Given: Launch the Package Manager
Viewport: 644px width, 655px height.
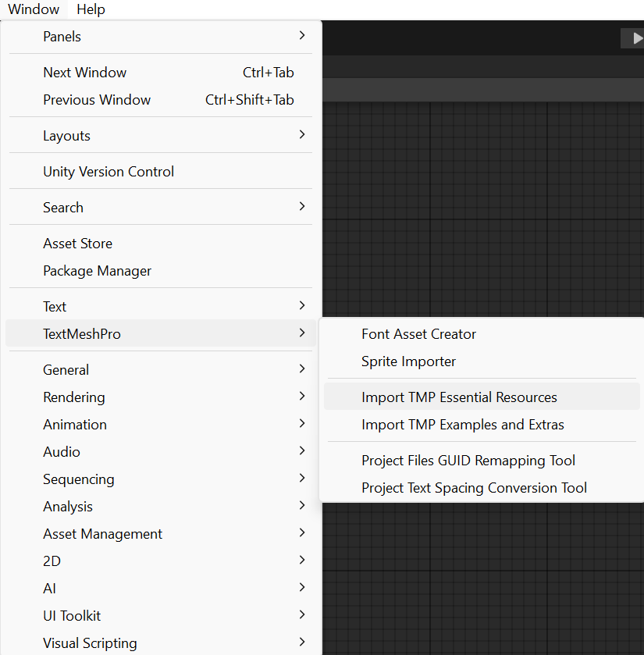Looking at the screenshot, I should 98,271.
